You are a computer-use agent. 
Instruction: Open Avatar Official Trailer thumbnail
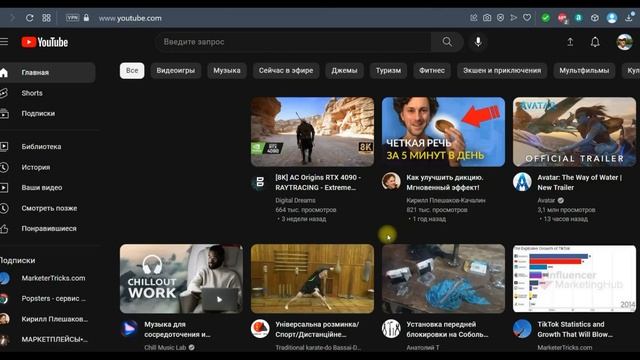pos(574,132)
